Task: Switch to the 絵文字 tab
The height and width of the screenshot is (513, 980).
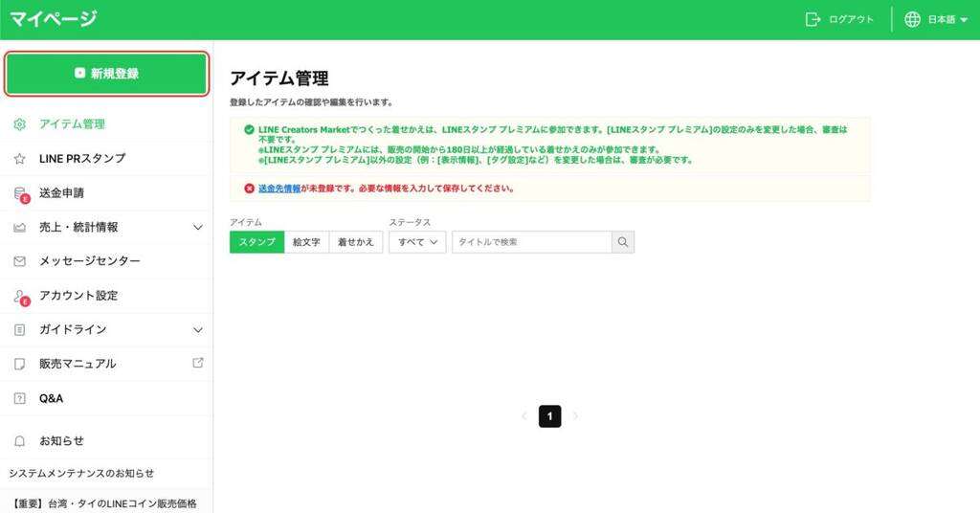Action: click(x=306, y=242)
